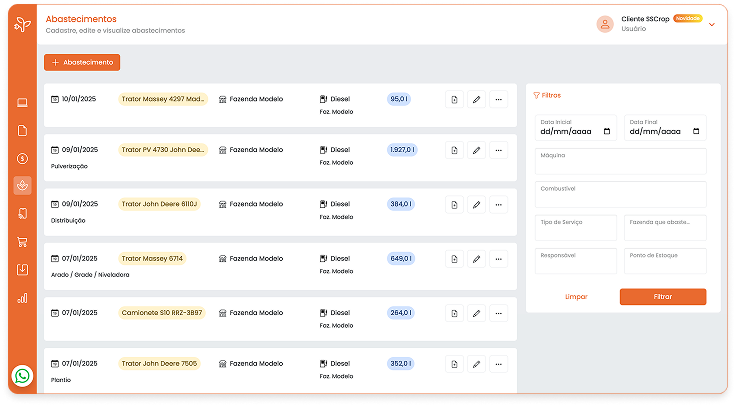View document for 1.927,0 l fueling entry
The height and width of the screenshot is (406, 736).
[454, 150]
